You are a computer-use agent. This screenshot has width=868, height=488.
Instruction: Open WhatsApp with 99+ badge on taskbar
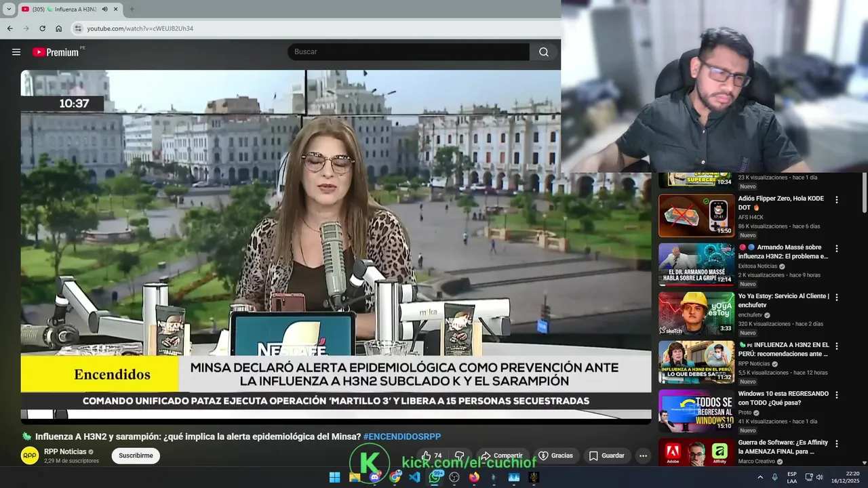(x=435, y=477)
